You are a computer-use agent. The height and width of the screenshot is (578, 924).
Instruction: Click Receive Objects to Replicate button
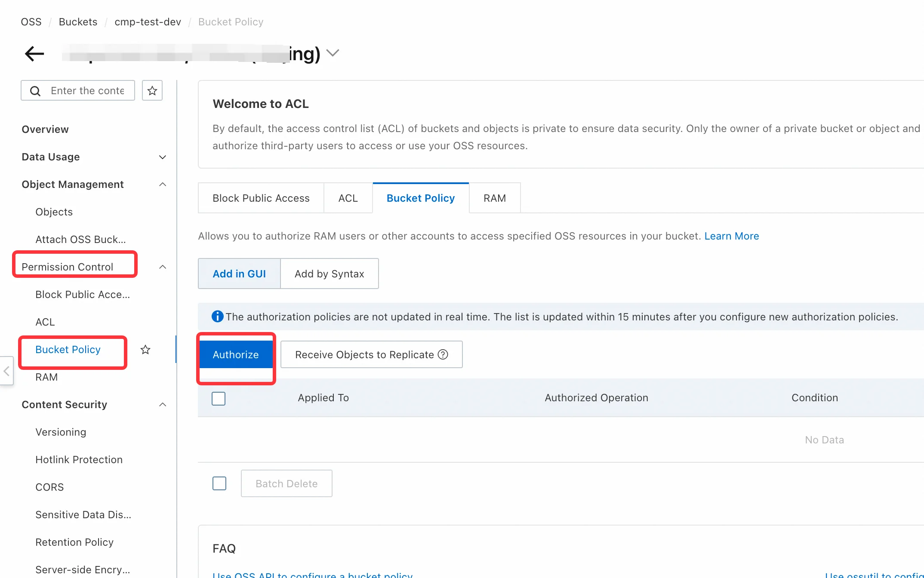pos(372,354)
